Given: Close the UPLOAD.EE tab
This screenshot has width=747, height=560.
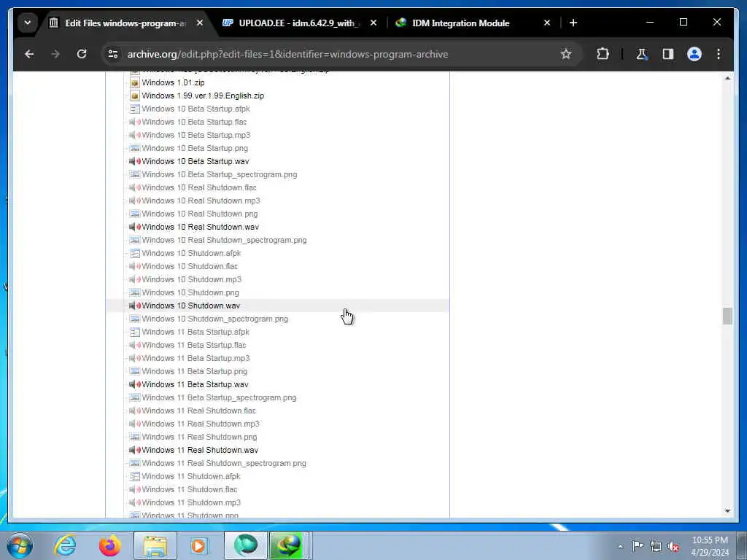Looking at the screenshot, I should pos(373,23).
